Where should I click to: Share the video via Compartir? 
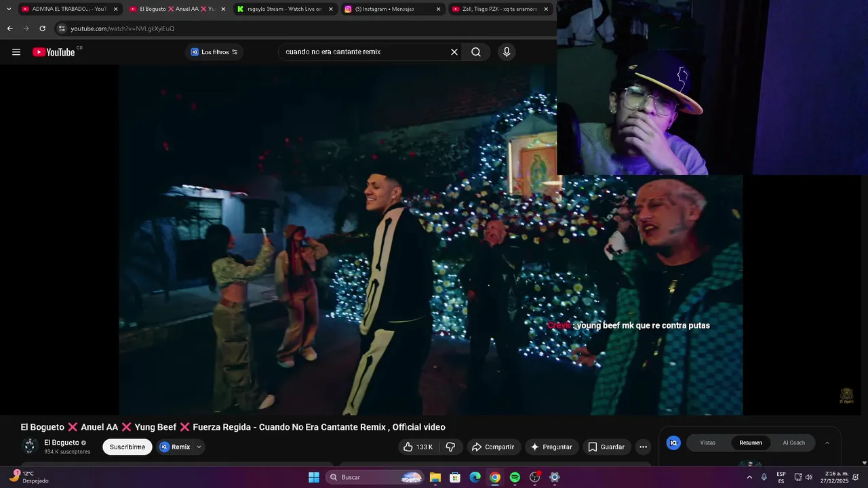pyautogui.click(x=493, y=447)
